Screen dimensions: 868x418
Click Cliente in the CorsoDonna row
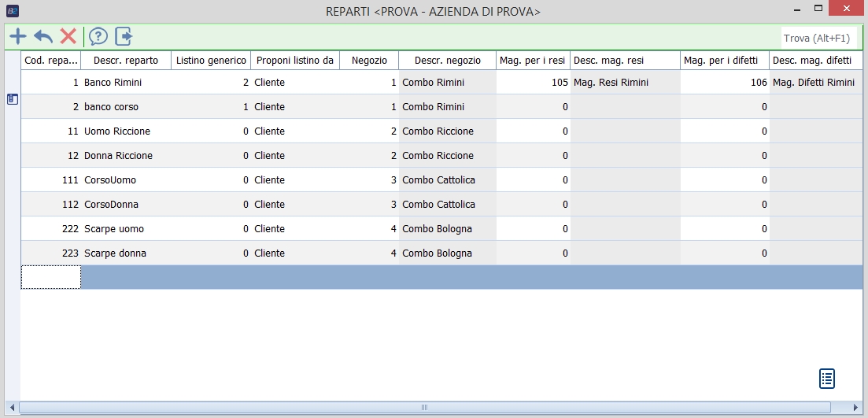(295, 205)
